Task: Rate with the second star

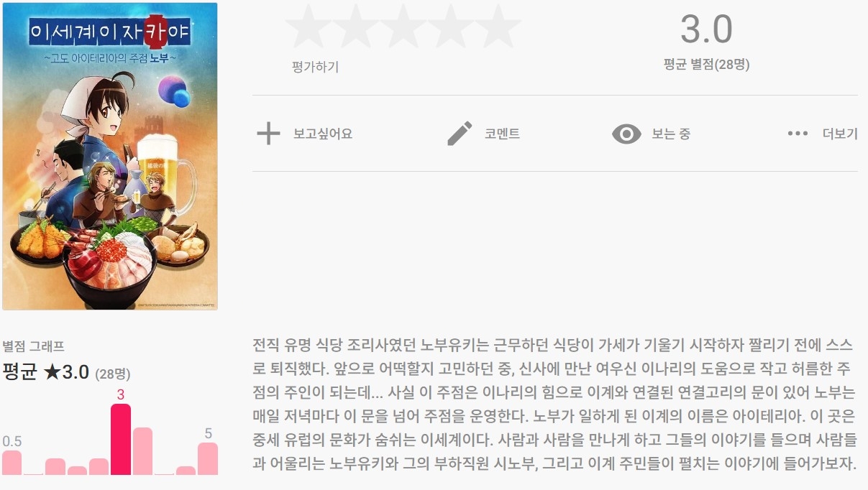Action: click(355, 27)
